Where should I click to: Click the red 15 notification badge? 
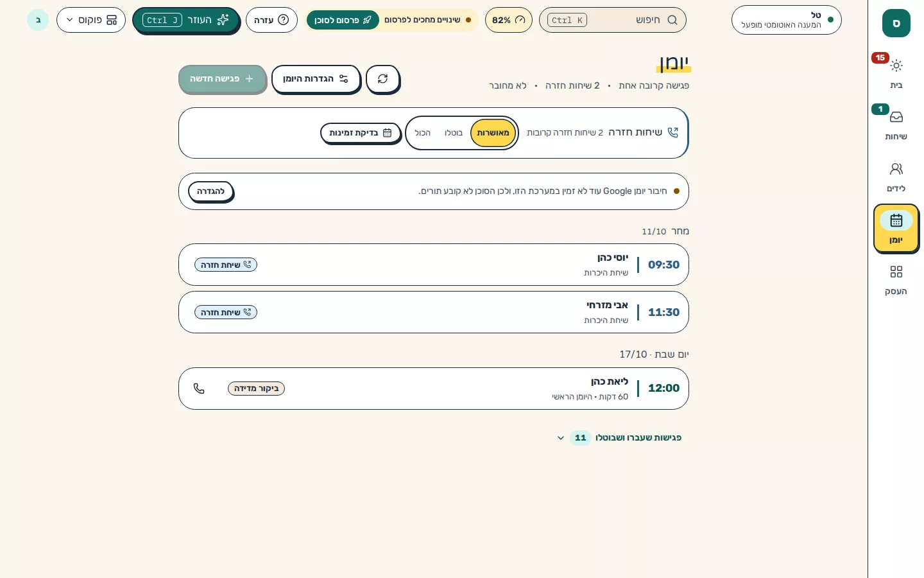880,58
